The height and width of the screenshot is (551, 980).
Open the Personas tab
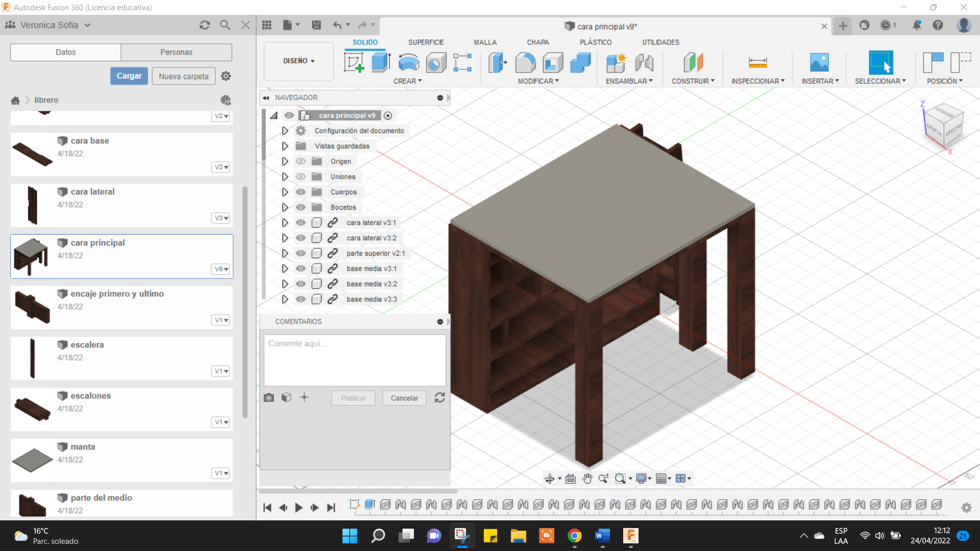click(176, 52)
